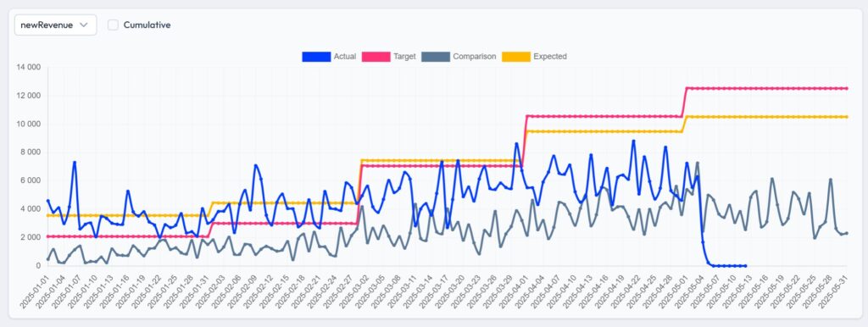Open the newRevenue metric dropdown
The image size is (868, 327).
[55, 25]
